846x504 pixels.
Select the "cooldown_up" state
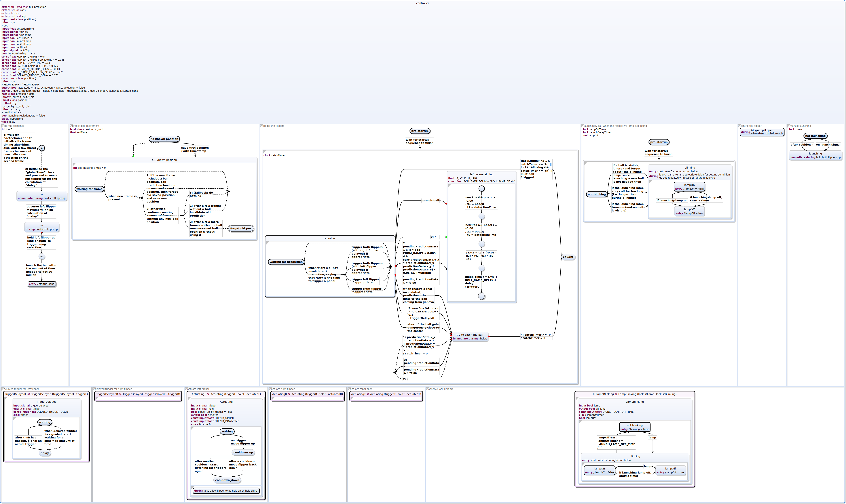click(x=243, y=453)
